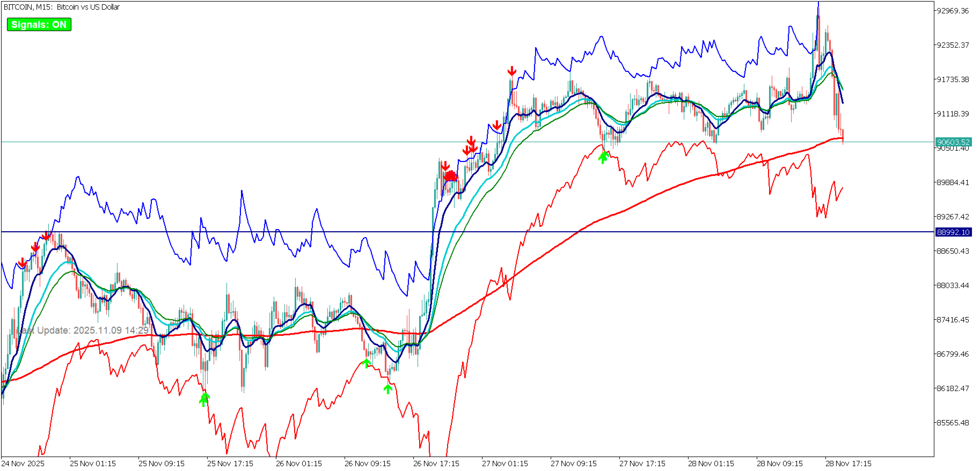Select the teal 90603.52 current price label
This screenshot has height=471, width=980.
(x=953, y=142)
